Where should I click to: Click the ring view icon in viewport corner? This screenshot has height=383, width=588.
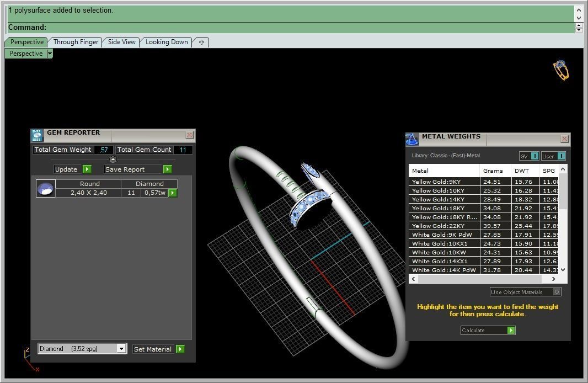point(561,70)
